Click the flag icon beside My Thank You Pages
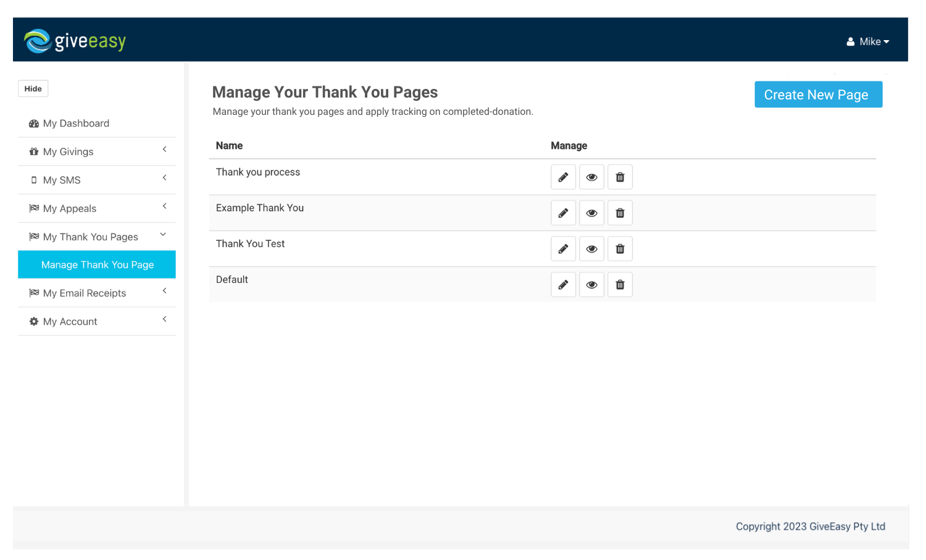The image size is (926, 560). pos(34,237)
